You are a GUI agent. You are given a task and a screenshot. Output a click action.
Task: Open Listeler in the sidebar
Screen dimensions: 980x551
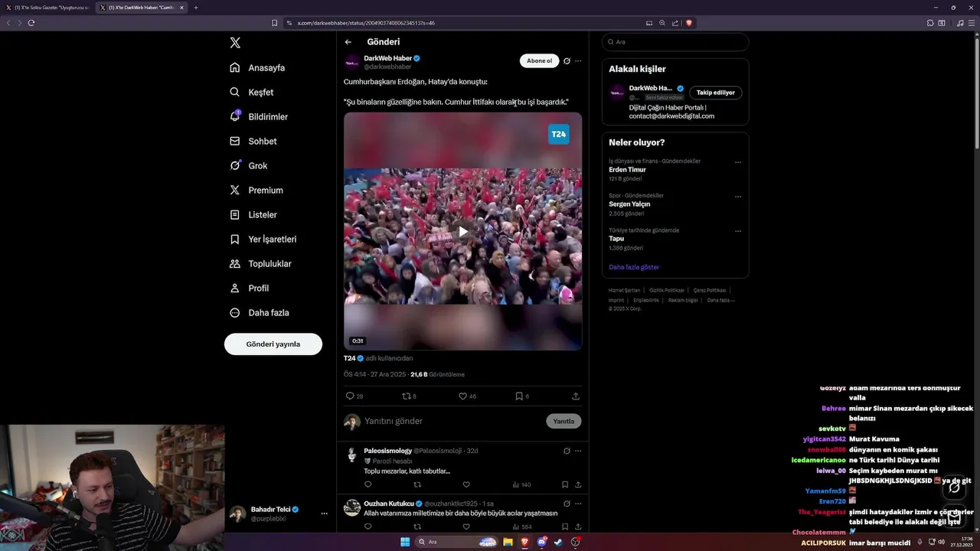(x=253, y=214)
